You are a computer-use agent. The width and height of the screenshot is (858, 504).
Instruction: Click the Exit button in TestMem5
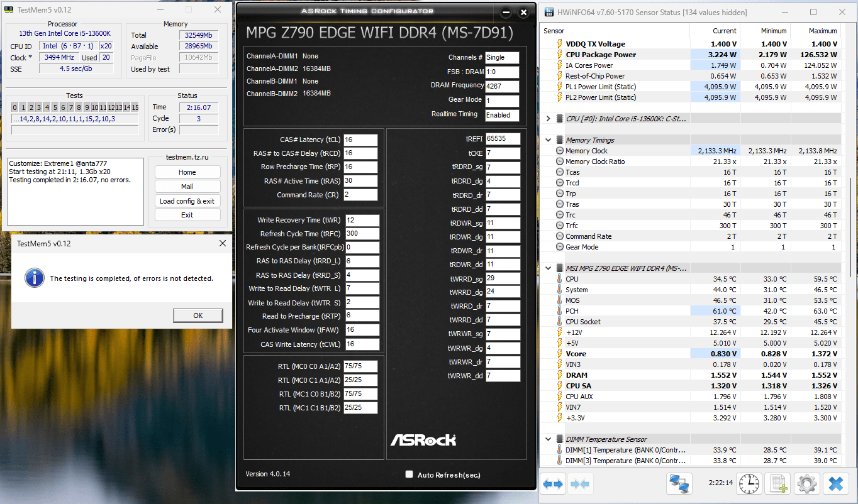coord(187,215)
